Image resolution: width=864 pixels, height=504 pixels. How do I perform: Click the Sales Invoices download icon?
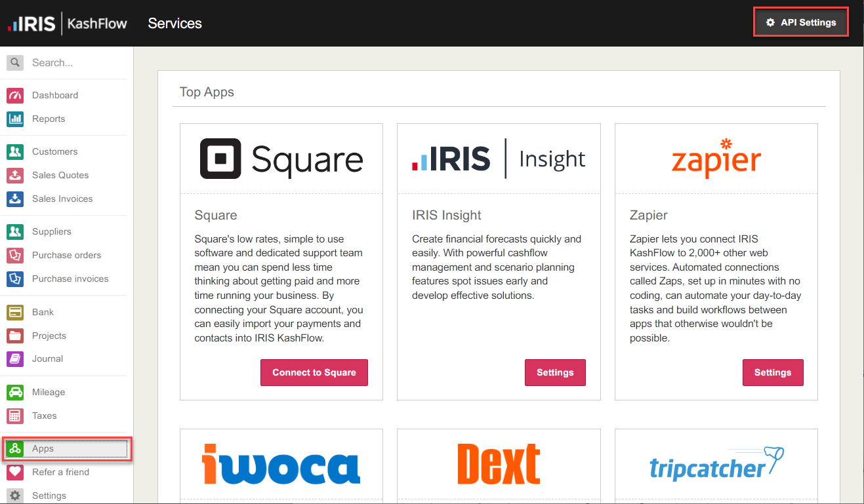pos(15,199)
